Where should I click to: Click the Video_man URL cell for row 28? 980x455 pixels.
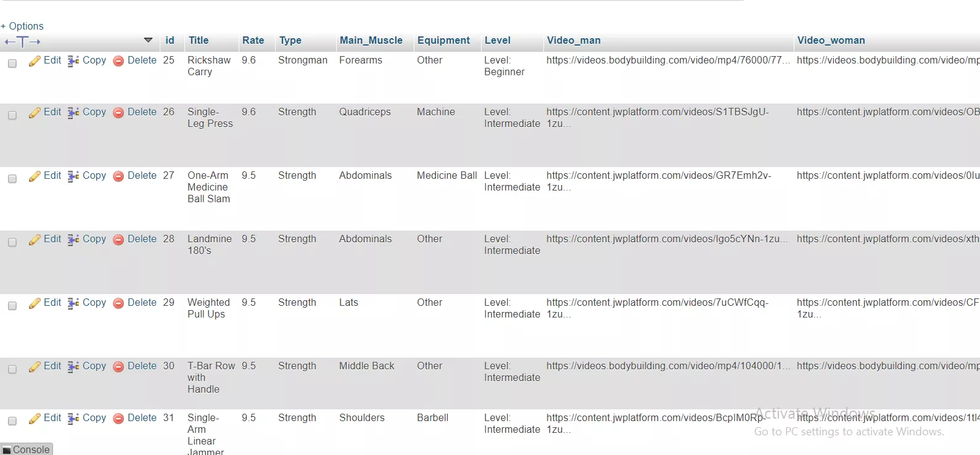coord(667,239)
